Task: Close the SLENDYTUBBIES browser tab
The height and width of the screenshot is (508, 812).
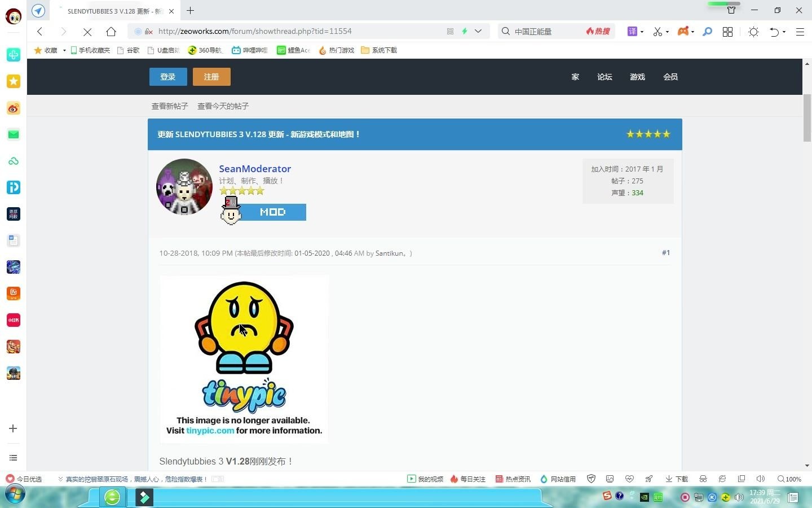Action: pyautogui.click(x=171, y=11)
